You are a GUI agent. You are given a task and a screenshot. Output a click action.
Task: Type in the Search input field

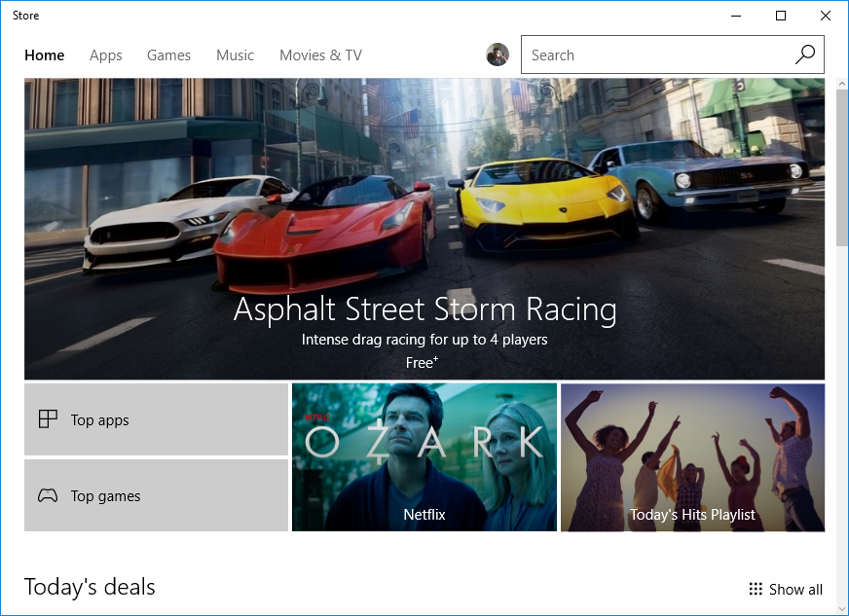(657, 55)
